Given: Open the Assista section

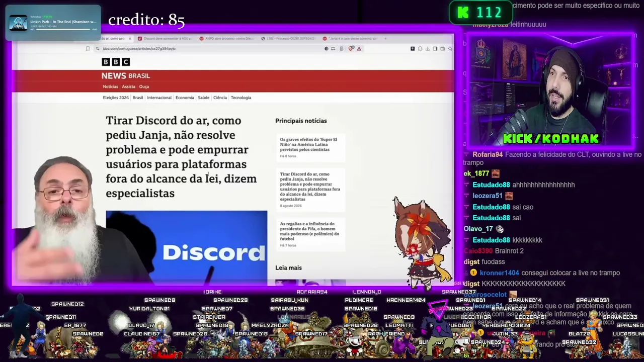Looking at the screenshot, I should (x=128, y=86).
